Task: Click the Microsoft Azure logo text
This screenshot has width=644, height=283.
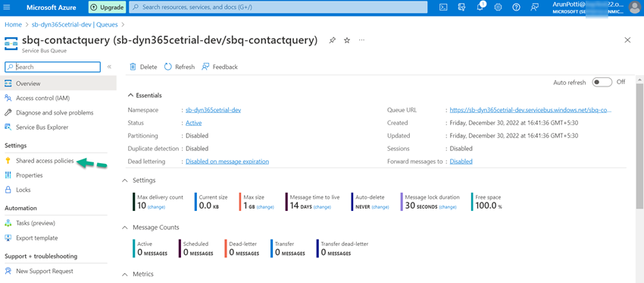Action: (52, 7)
